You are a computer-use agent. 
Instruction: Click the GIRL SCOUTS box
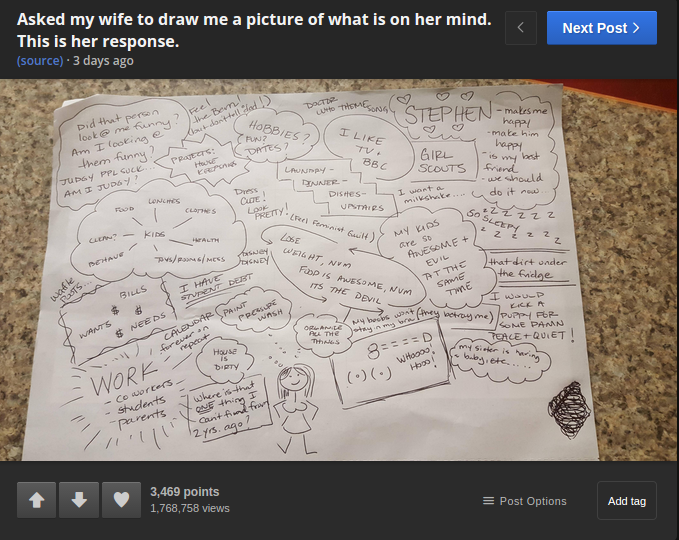pyautogui.click(x=442, y=162)
